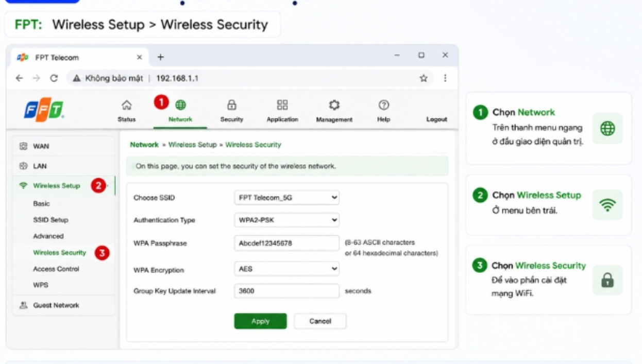This screenshot has height=364, width=642.
Task: Open the Management gear icon
Action: point(334,105)
